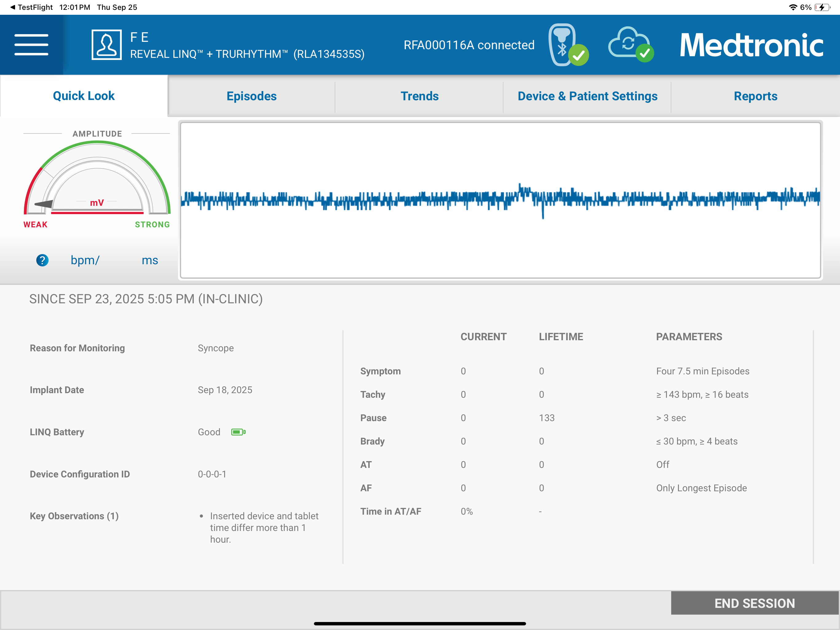840x630 pixels.
Task: Tap the Sep 18, 2025 implant date
Action: [225, 390]
